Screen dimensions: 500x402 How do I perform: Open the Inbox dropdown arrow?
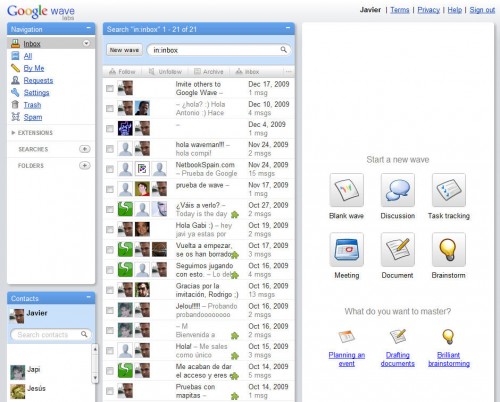click(x=86, y=43)
